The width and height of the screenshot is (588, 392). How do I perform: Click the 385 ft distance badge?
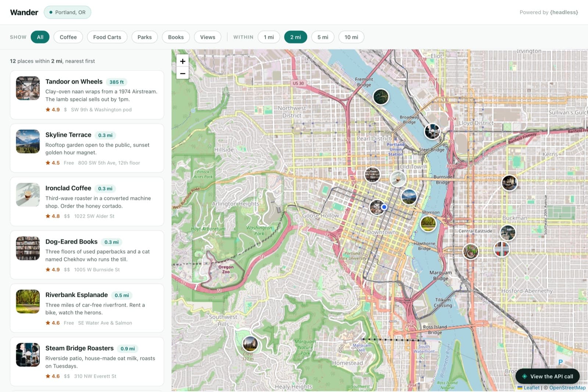click(x=116, y=82)
